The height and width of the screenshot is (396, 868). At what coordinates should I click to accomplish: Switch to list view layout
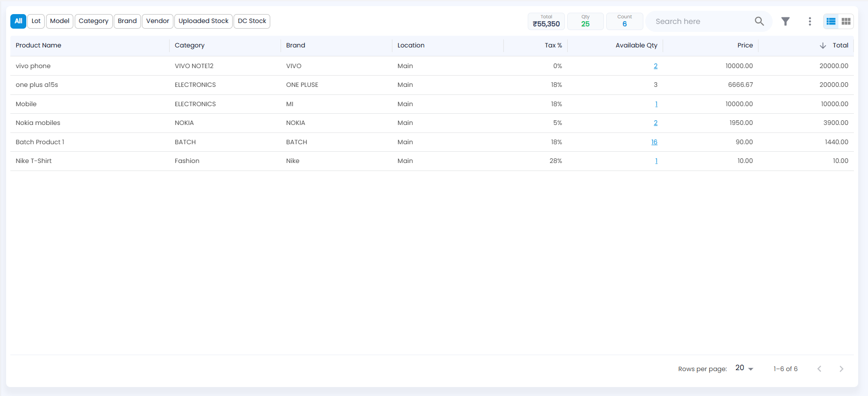click(x=831, y=21)
